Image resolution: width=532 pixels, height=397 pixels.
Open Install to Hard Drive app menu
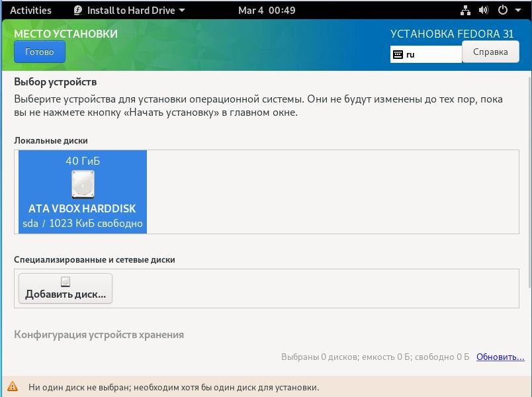tap(130, 10)
